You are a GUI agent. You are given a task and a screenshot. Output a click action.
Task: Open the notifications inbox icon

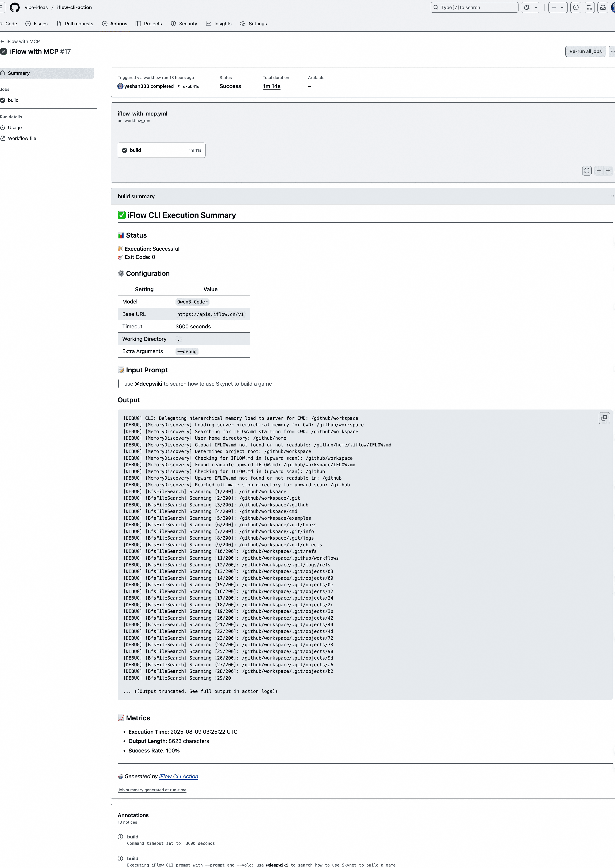pos(603,8)
